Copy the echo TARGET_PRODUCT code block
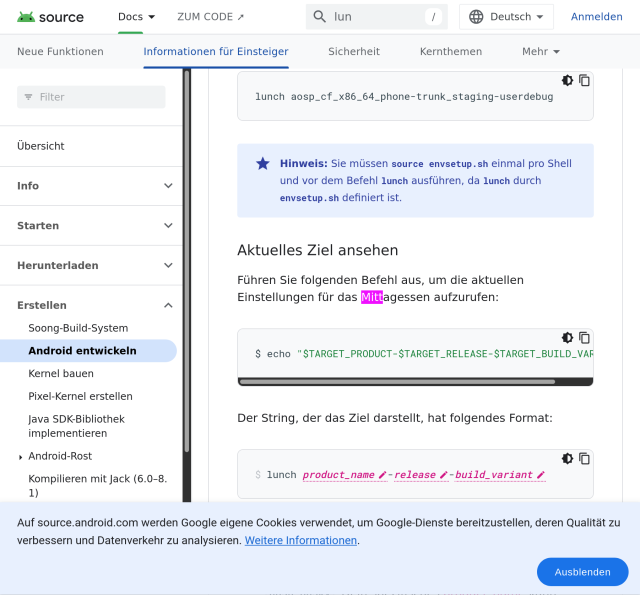 [585, 338]
